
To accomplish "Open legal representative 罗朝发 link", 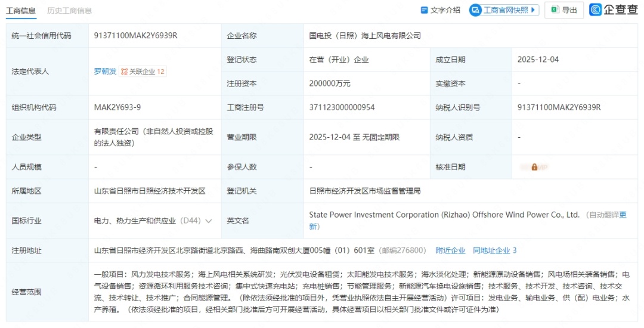I will 105,72.
